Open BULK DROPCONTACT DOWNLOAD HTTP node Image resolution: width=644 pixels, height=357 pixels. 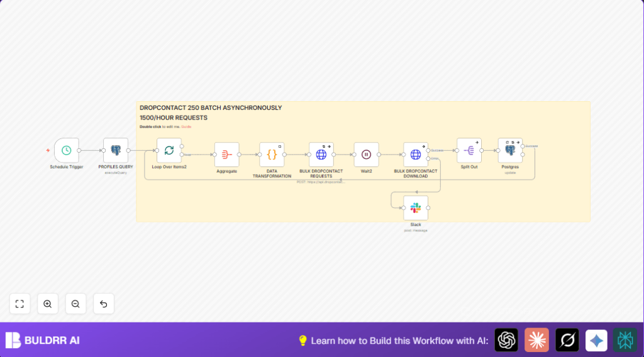[x=416, y=154]
